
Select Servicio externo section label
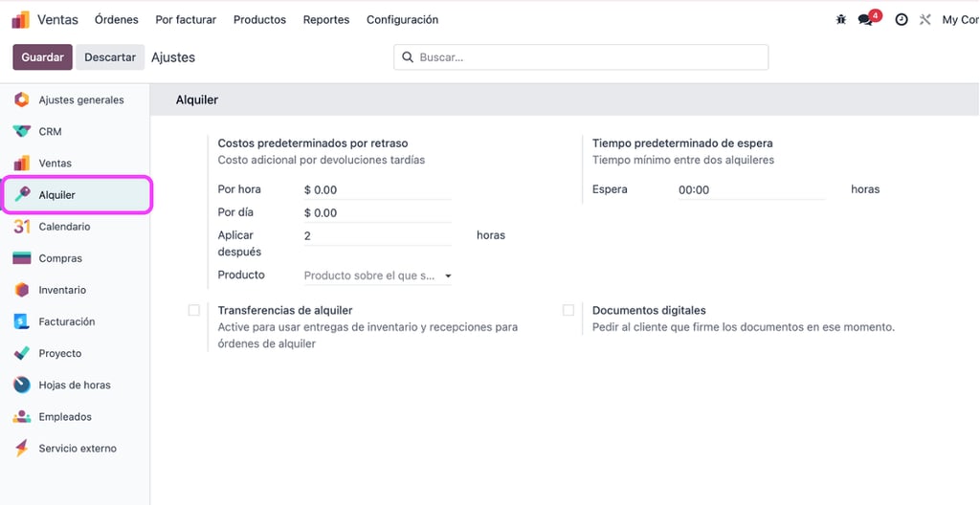click(x=78, y=449)
